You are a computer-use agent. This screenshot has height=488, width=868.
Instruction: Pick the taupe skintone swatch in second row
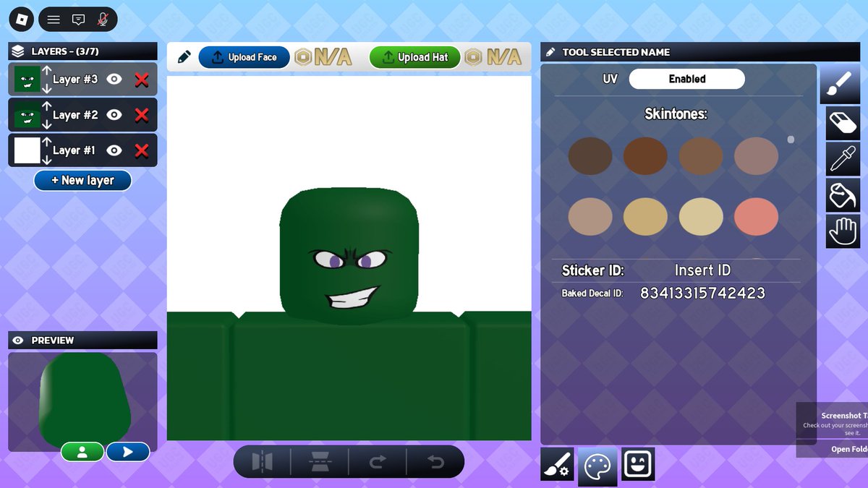tap(590, 217)
